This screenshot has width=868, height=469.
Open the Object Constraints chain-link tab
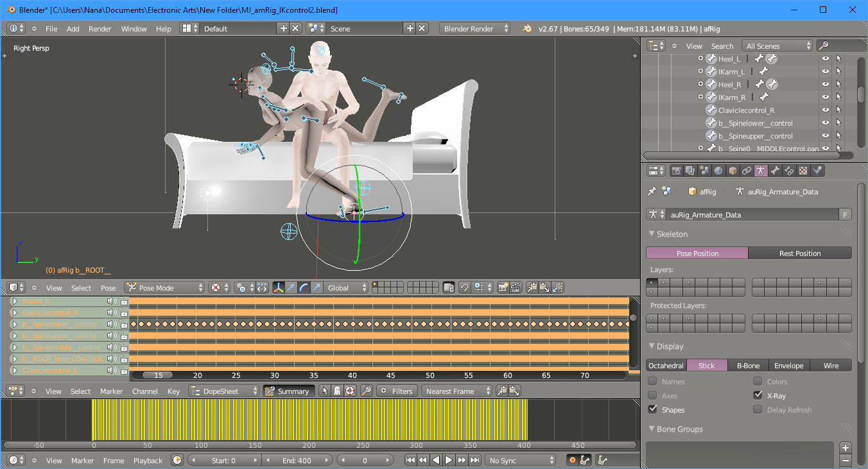tap(747, 171)
